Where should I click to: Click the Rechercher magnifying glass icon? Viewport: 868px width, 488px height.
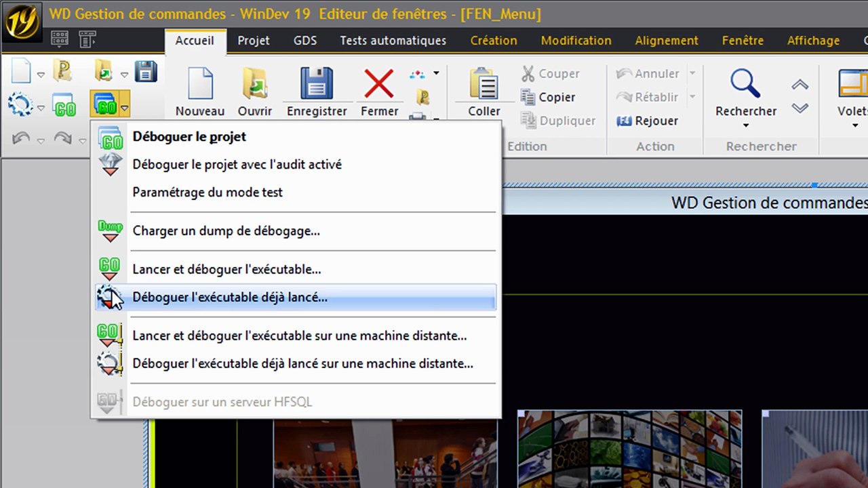(x=745, y=84)
